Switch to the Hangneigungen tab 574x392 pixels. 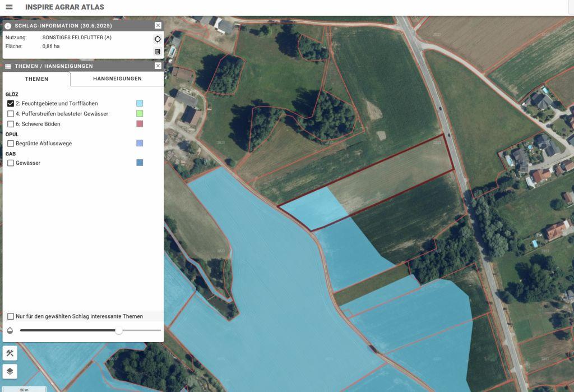[x=117, y=79]
